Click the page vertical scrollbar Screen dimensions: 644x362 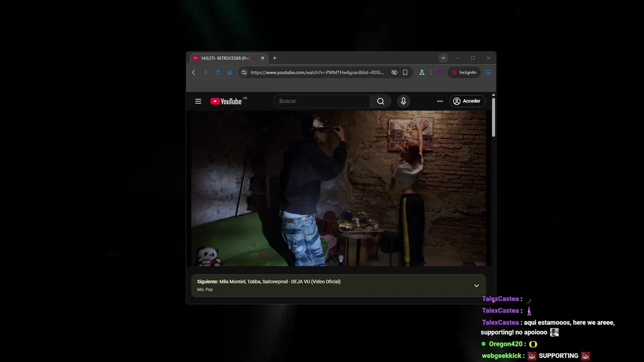(493, 117)
